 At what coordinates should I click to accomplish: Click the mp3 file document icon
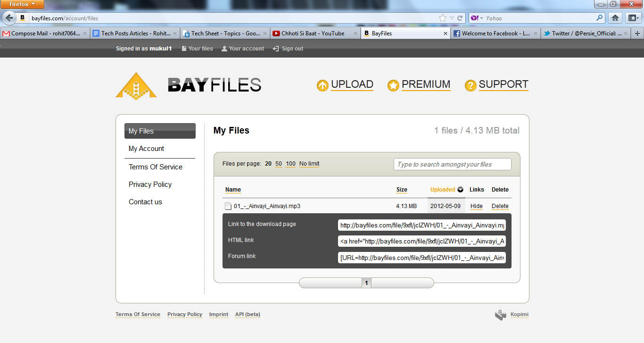[228, 206]
